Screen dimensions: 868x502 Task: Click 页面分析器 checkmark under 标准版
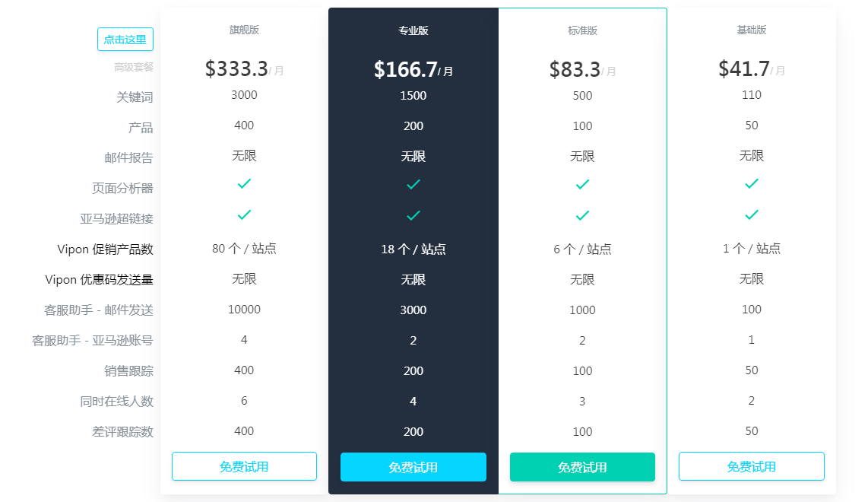tap(582, 185)
